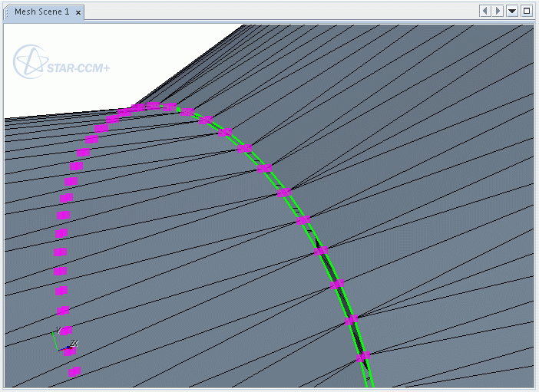
Task: Click the Z axis label on the triad
Action: 74,344
